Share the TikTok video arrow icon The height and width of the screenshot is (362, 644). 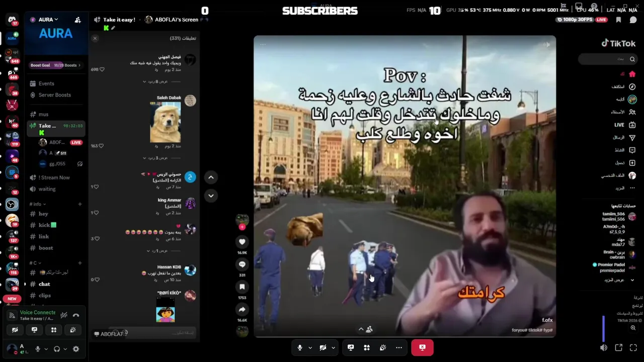(x=242, y=310)
